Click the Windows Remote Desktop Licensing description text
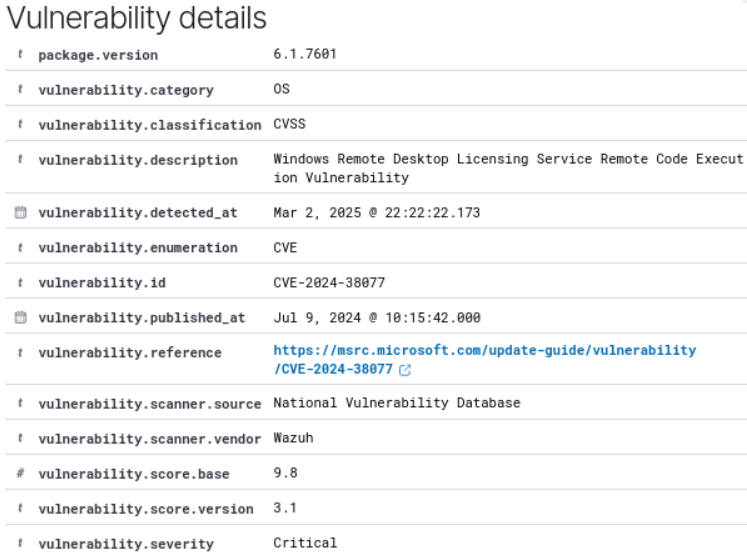The width and height of the screenshot is (747, 557). (508, 168)
